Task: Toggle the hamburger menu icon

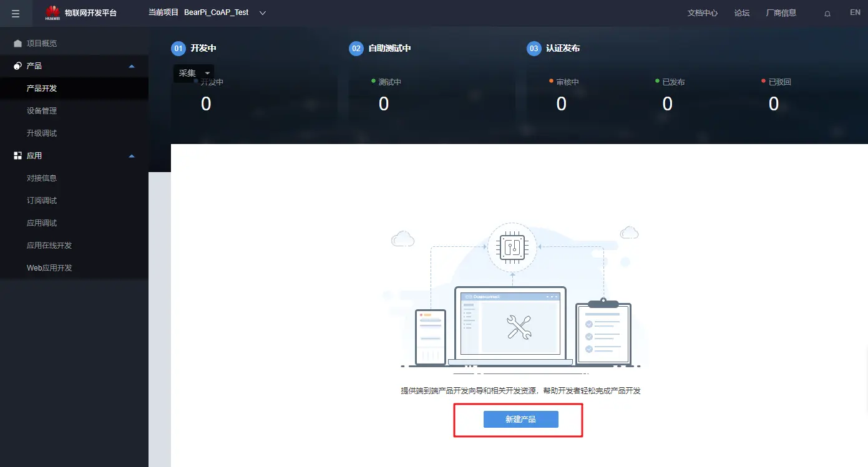Action: pyautogui.click(x=16, y=13)
